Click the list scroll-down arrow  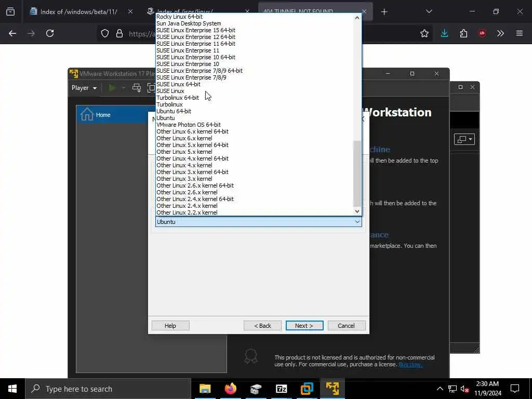(x=357, y=211)
